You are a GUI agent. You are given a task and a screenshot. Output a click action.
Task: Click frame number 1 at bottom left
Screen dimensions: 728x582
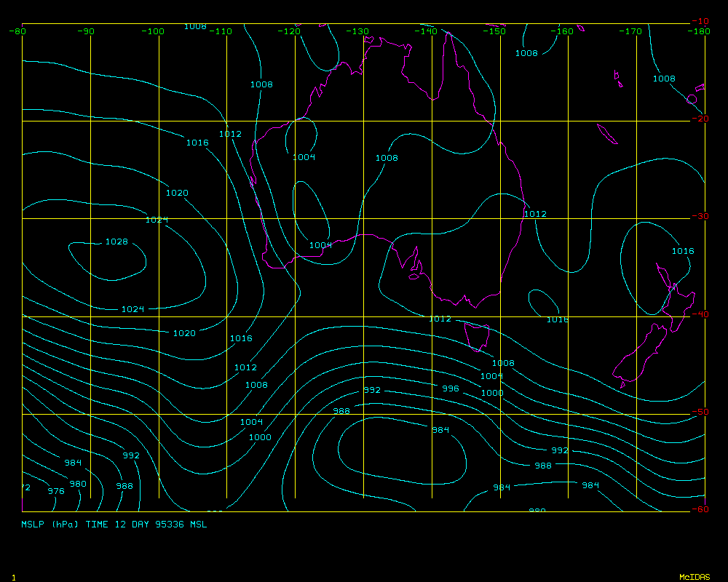coord(14,577)
